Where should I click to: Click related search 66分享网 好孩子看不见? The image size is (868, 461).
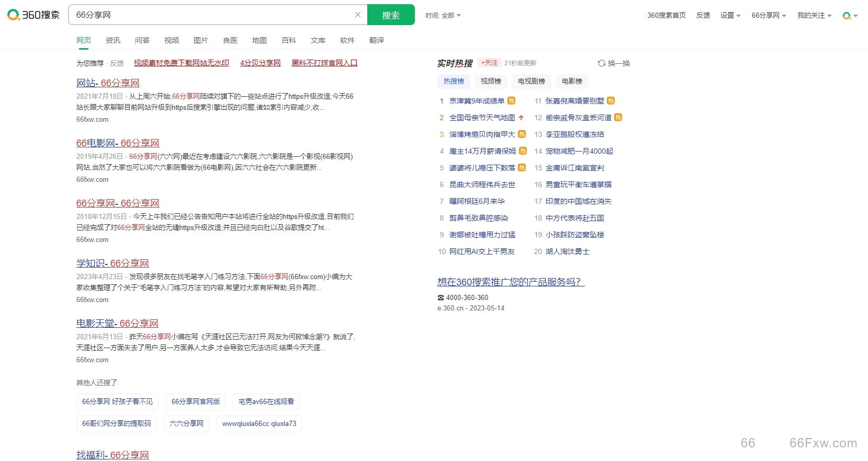(x=118, y=401)
